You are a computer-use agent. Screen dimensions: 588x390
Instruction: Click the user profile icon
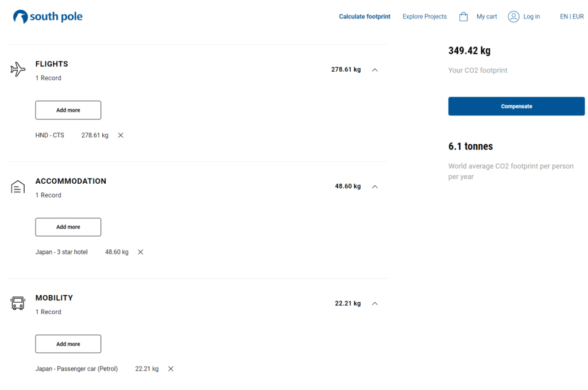coord(513,17)
